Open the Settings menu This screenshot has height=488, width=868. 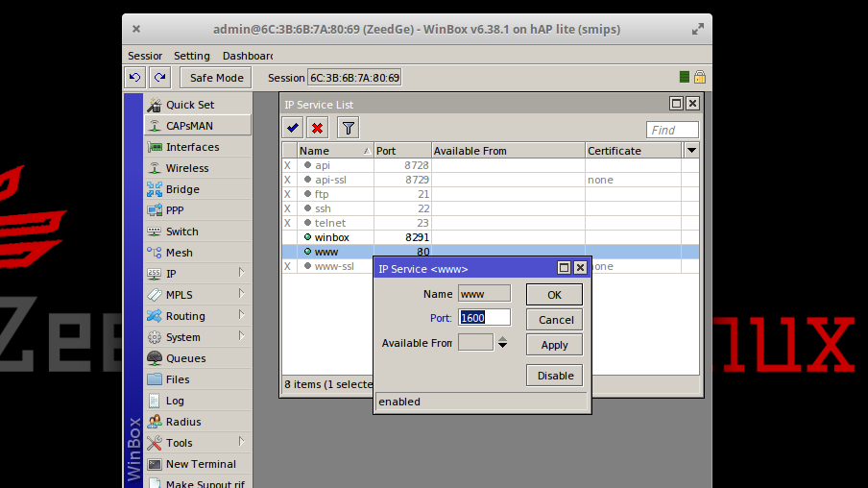point(191,56)
